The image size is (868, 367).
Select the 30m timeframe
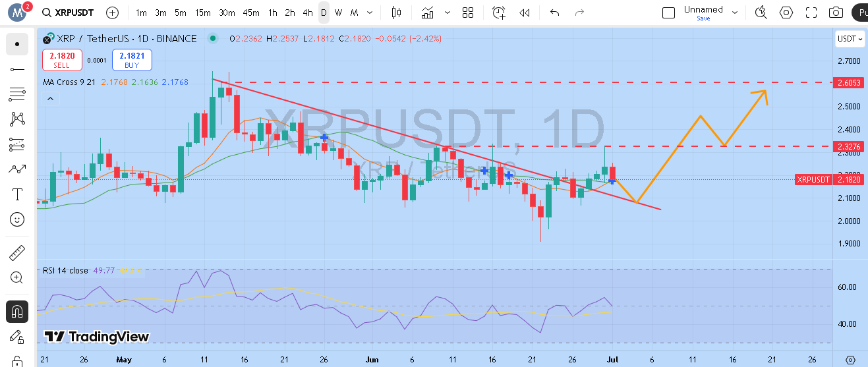227,13
